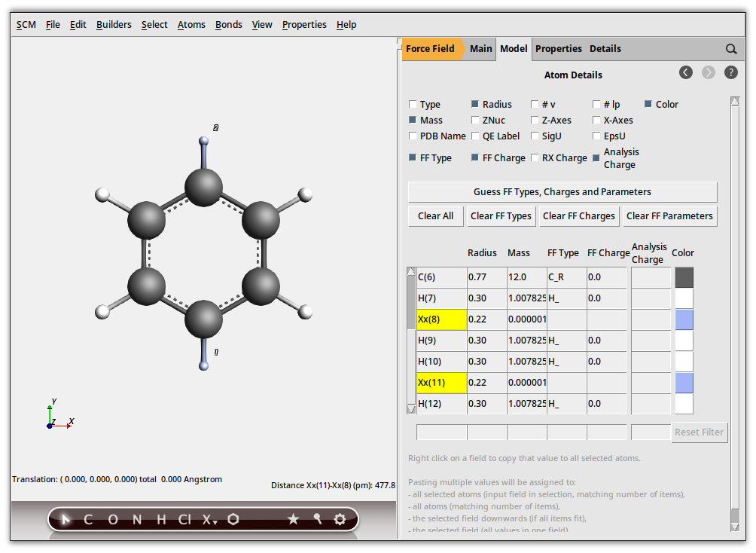Switch to the Main tab
The height and width of the screenshot is (553, 756).
480,48
